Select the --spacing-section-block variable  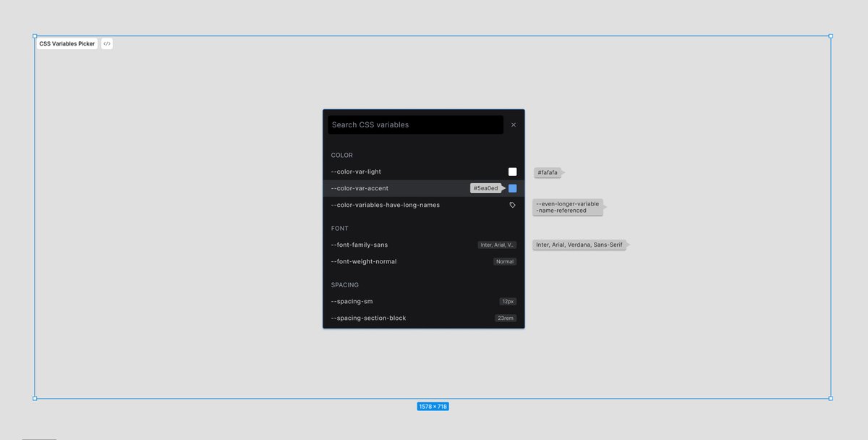click(x=424, y=318)
